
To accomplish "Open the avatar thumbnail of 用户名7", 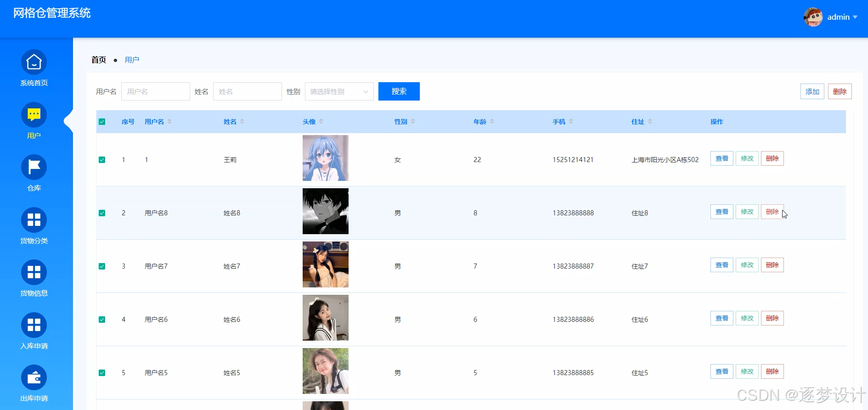I will point(326,264).
